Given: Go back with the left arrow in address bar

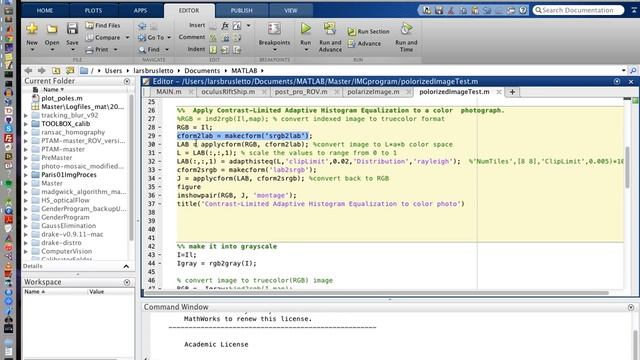Looking at the screenshot, I should (28, 71).
